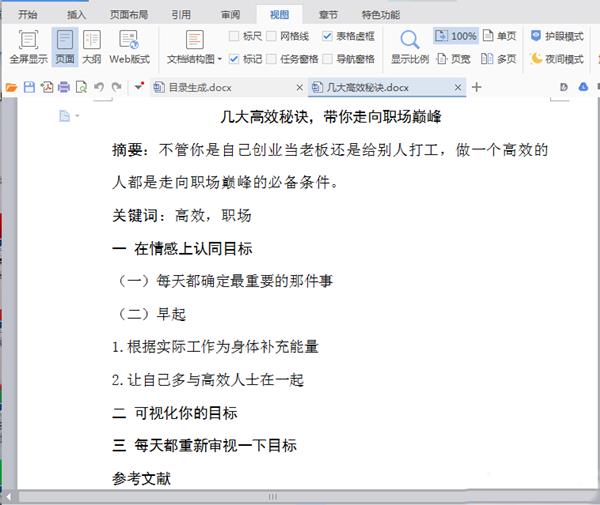The width and height of the screenshot is (600, 505).
Task: Close the 目录生成.docx tab
Action: (x=299, y=88)
